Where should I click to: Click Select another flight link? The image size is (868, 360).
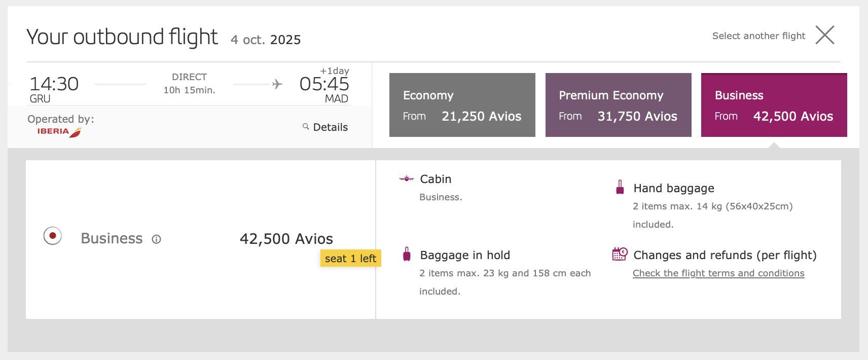pyautogui.click(x=758, y=36)
